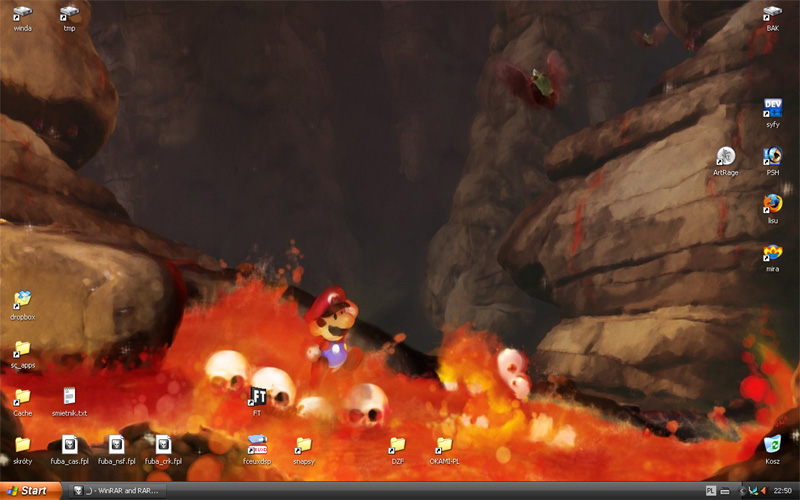Viewport: 800px width, 500px height.
Task: Launch the FT shortcut icon
Action: pos(257,396)
